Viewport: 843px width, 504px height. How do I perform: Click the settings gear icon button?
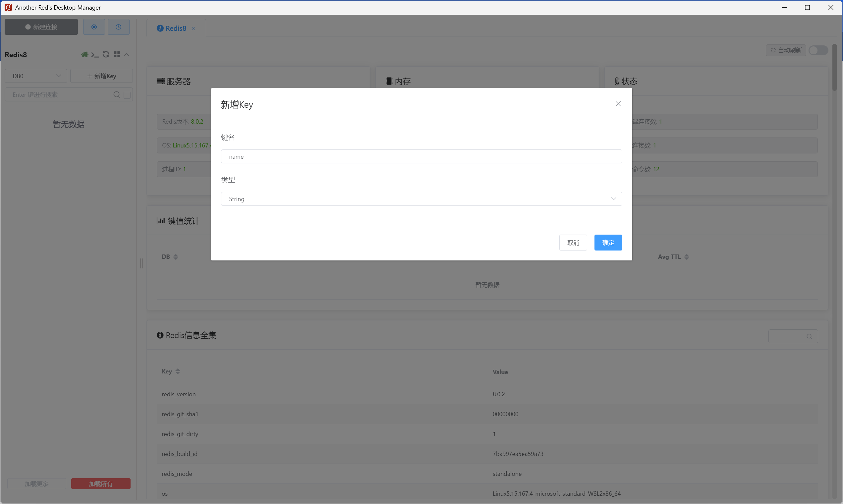point(94,27)
